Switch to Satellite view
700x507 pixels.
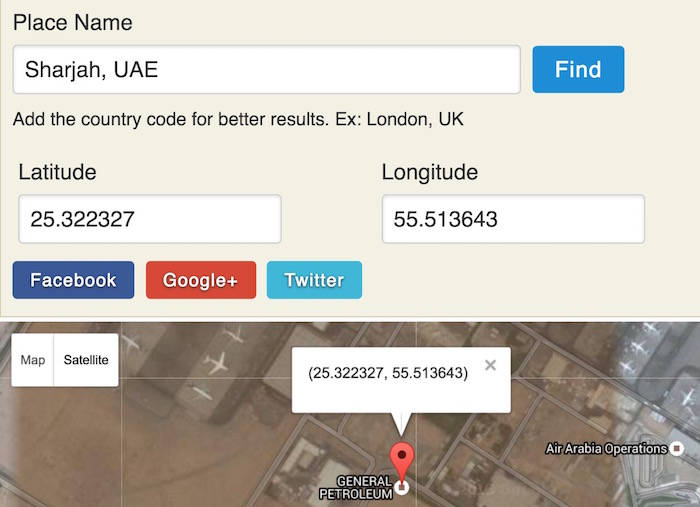85,360
